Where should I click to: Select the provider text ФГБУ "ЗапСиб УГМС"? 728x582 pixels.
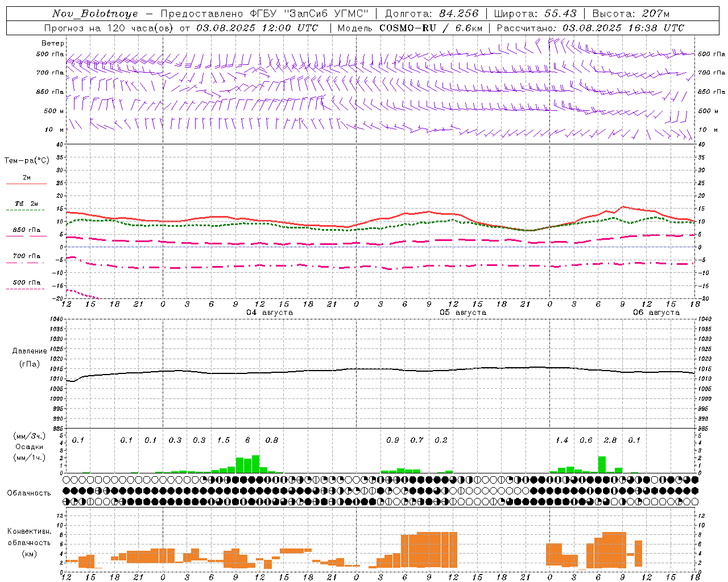coord(309,14)
